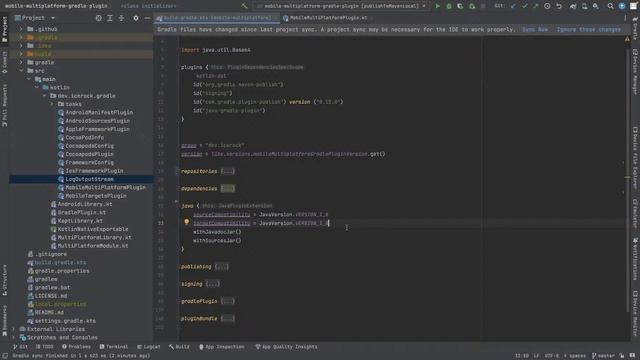Screen dimensions: 640x360
Task: Open the Problems tool window
Action: [76, 347]
